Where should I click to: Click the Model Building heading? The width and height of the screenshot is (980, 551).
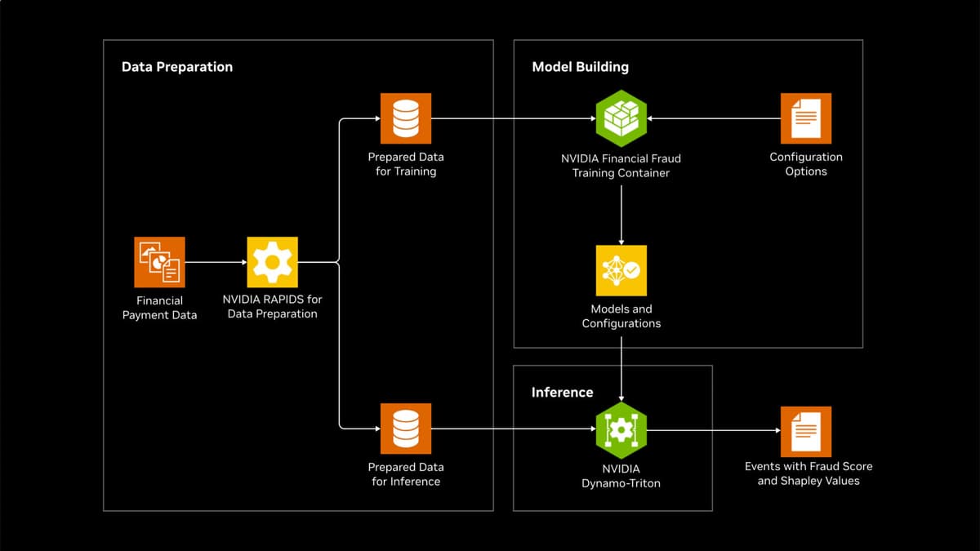[x=581, y=67]
